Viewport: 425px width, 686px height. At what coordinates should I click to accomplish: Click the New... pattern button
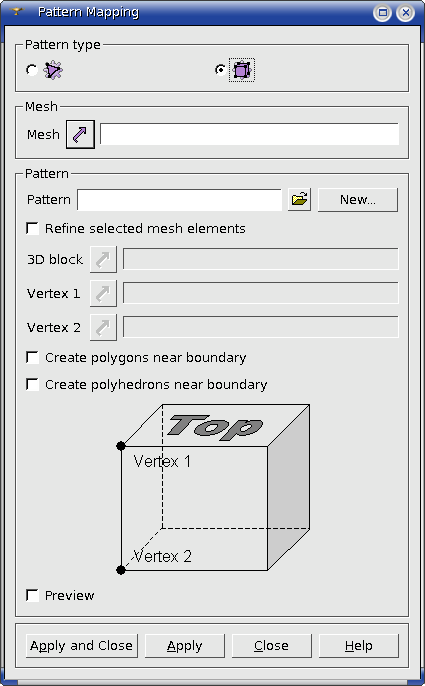click(358, 200)
